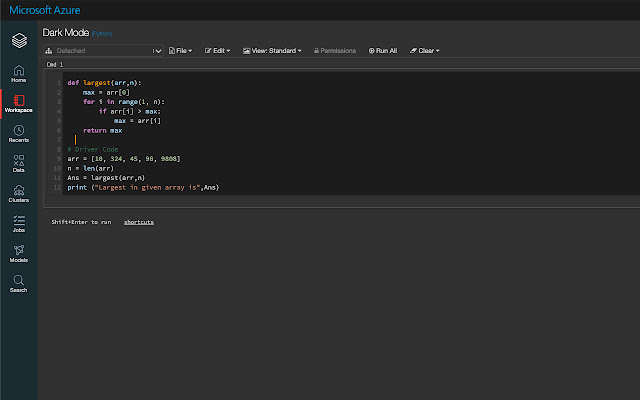
Task: Click the Microsoft Azure title
Action: [44, 10]
